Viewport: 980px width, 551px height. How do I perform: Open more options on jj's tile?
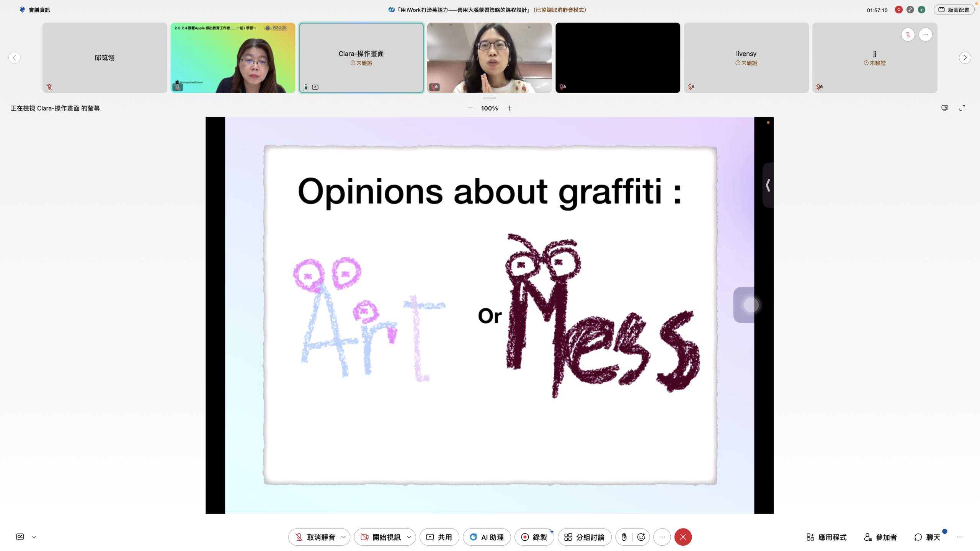coord(925,35)
